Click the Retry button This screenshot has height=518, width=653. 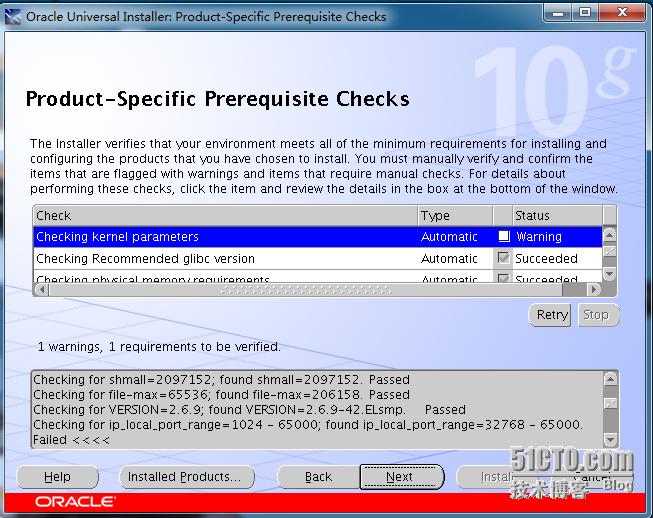pos(550,315)
